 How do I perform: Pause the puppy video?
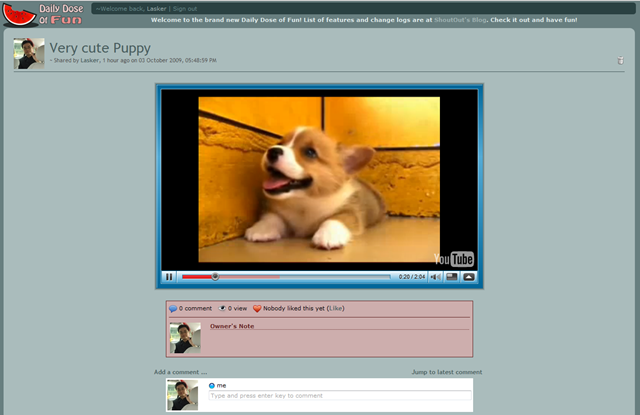169,277
